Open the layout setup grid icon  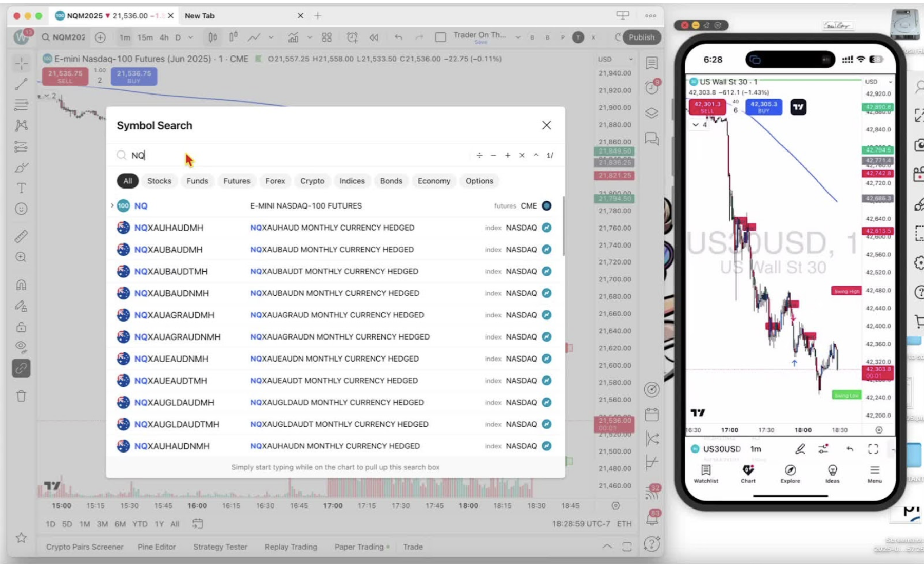tap(326, 37)
